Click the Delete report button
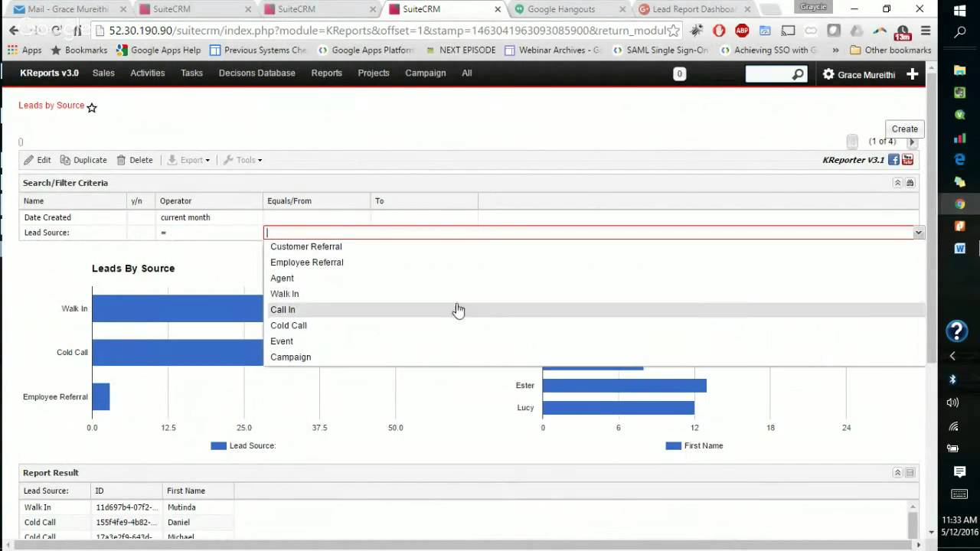This screenshot has width=980, height=551. click(x=135, y=160)
